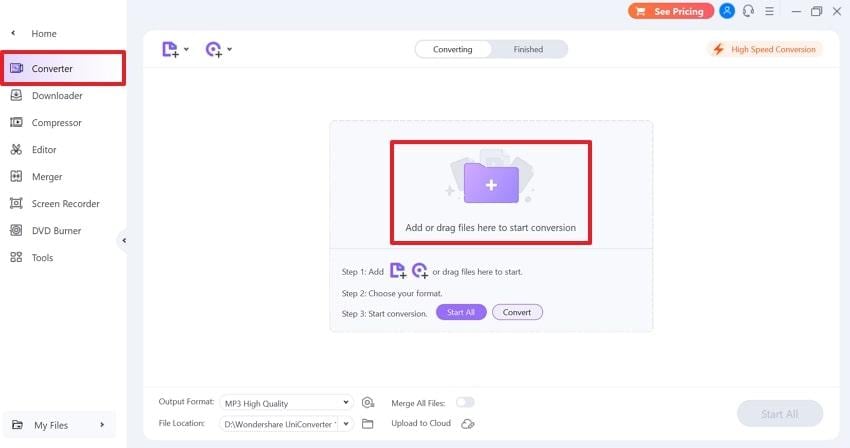
Task: Click the top toolbar Add Files icon
Action: (x=170, y=49)
